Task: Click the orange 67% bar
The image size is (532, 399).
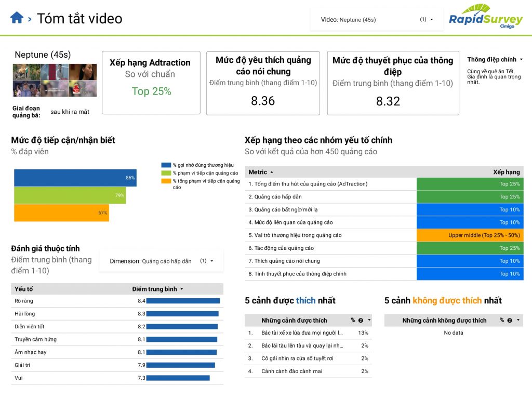Action: click(61, 212)
